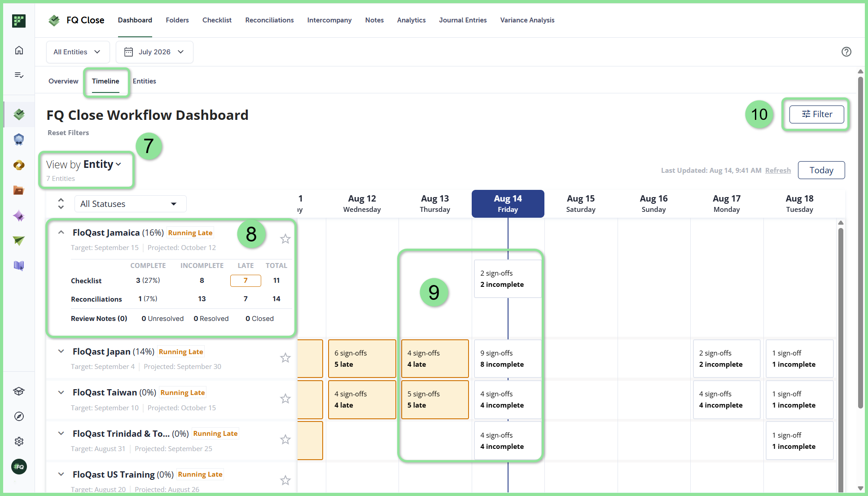Open the Variance Analysis menu item
The height and width of the screenshot is (496, 868).
(x=527, y=20)
